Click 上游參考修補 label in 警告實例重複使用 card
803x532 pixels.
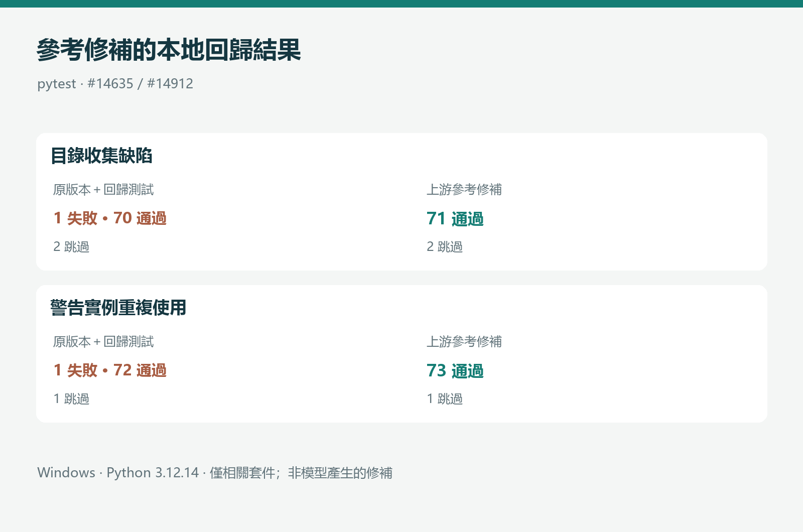pyautogui.click(x=464, y=341)
